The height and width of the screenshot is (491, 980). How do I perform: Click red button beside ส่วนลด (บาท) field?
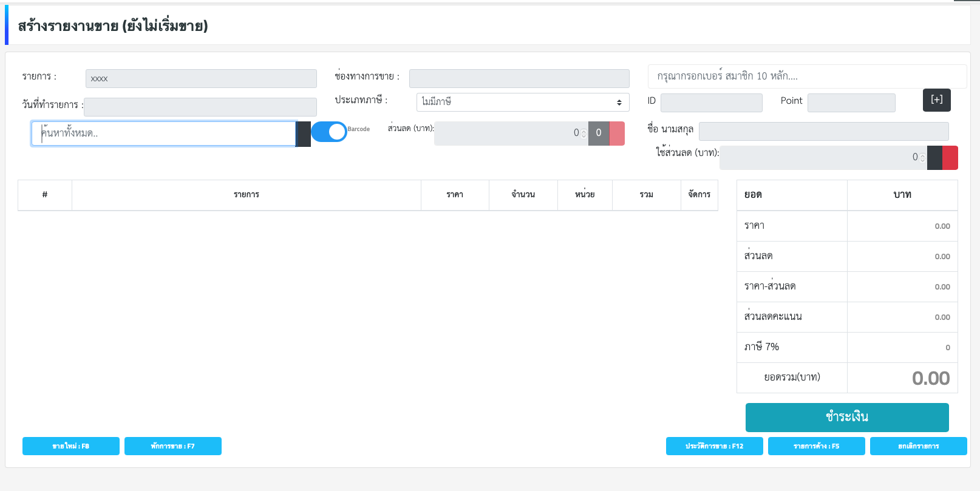(617, 134)
